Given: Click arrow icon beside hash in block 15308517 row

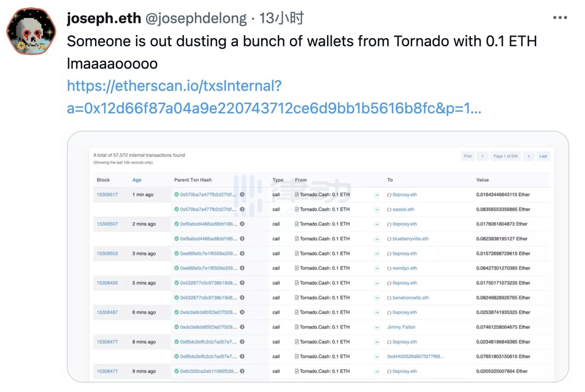Looking at the screenshot, I should pyautogui.click(x=242, y=194).
